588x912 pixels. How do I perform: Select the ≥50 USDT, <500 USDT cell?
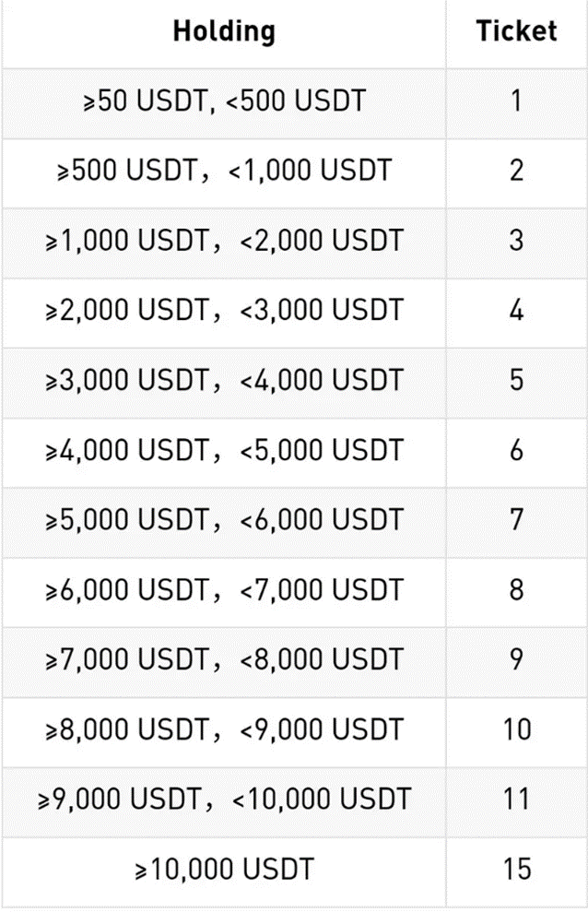coord(224,101)
